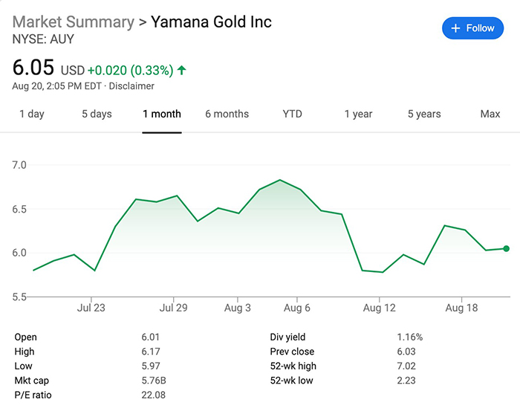Click the Yamana Gold Inc title

point(211,22)
